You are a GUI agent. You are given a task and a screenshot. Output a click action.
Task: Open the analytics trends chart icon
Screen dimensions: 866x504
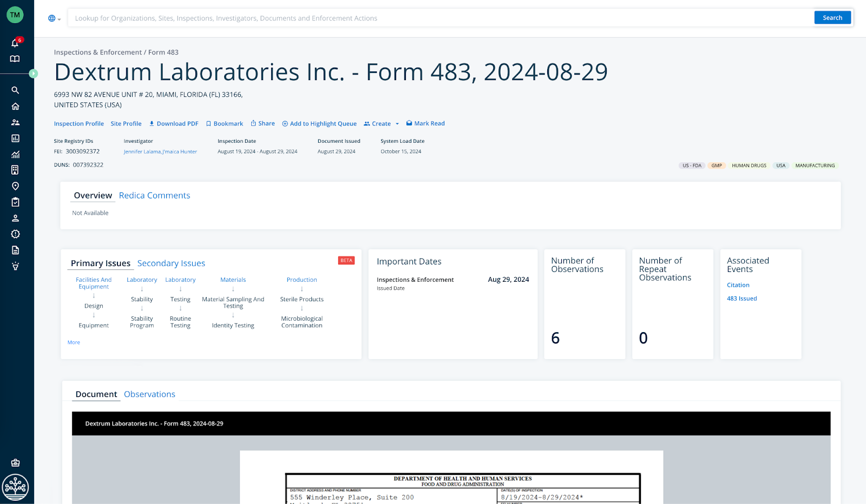[15, 154]
